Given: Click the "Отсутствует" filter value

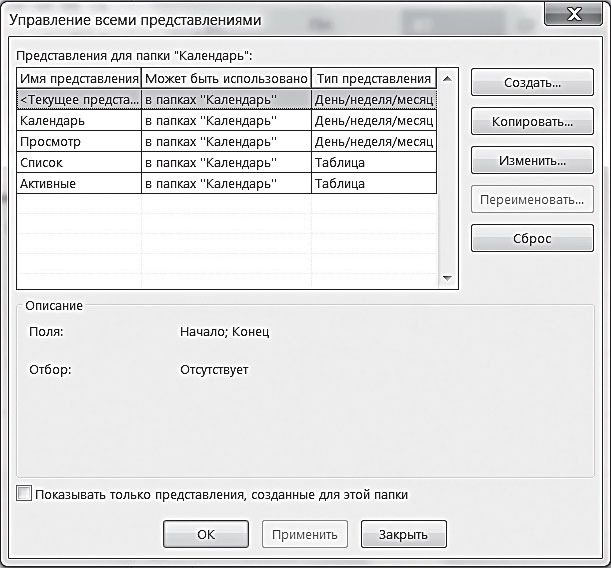Looking at the screenshot, I should [214, 369].
